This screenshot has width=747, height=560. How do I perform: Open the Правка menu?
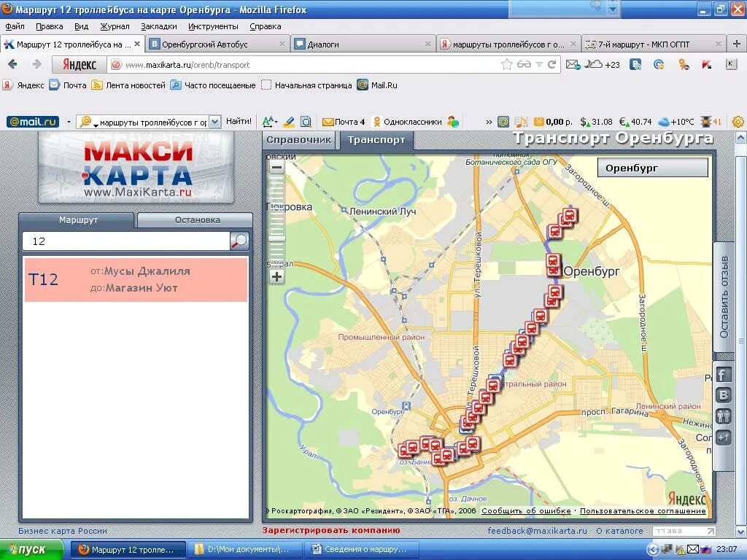[x=49, y=26]
